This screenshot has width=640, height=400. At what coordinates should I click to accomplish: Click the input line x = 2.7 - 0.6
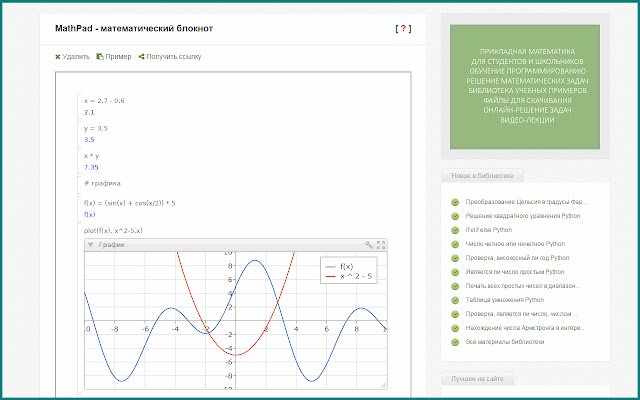(104, 101)
